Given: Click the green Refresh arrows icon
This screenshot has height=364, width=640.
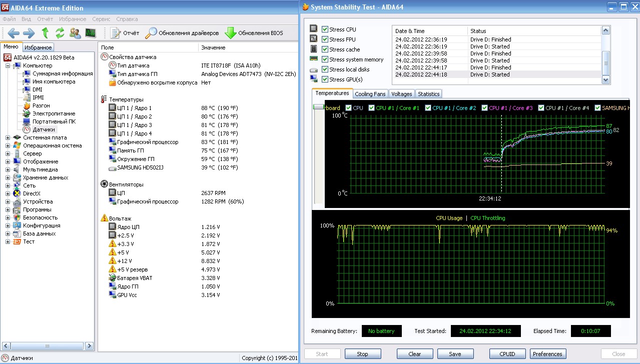Looking at the screenshot, I should pyautogui.click(x=60, y=33).
